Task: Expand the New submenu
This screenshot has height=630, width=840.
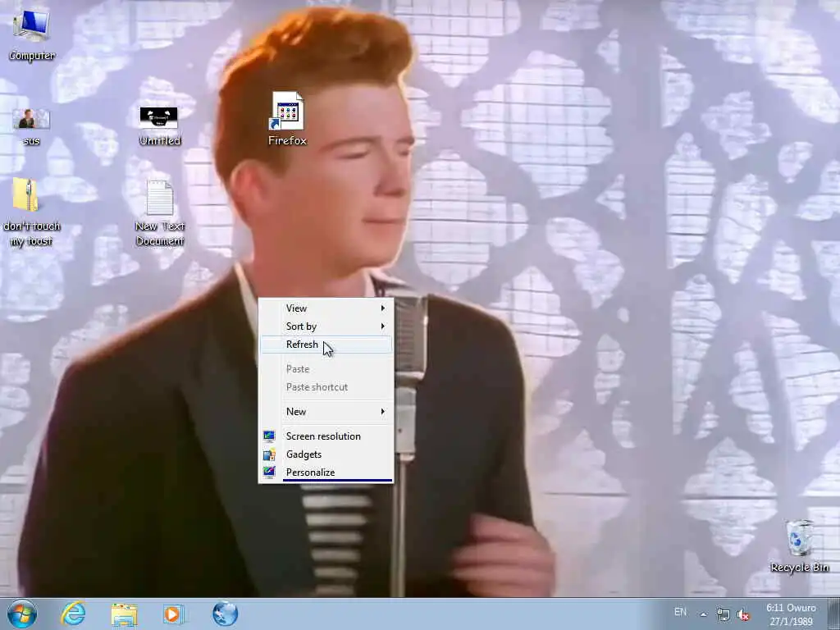Action: 326,412
